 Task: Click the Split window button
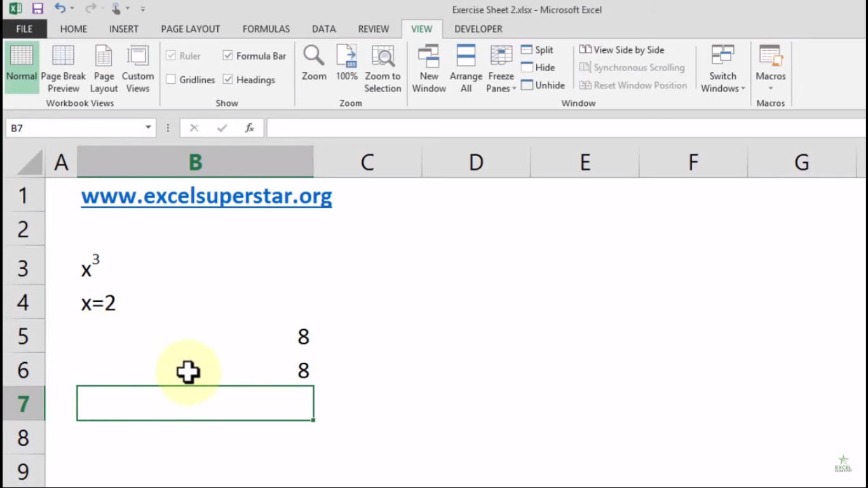(x=537, y=50)
